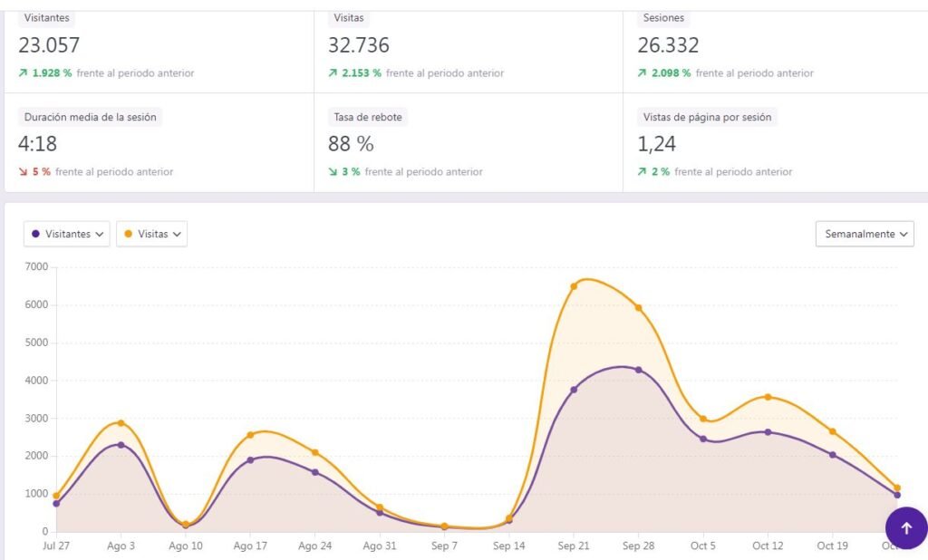Open the Visitantes series dropdown
This screenshot has width=928, height=560.
67,234
